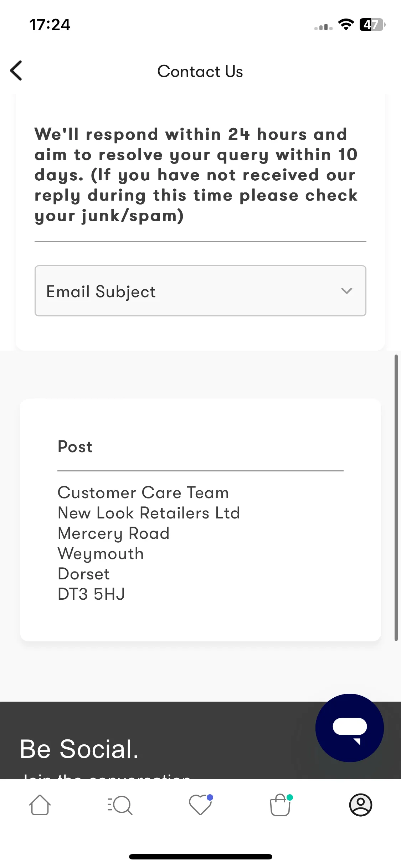View the wishlist heart icon
Image resolution: width=401 pixels, height=868 pixels.
(200, 805)
